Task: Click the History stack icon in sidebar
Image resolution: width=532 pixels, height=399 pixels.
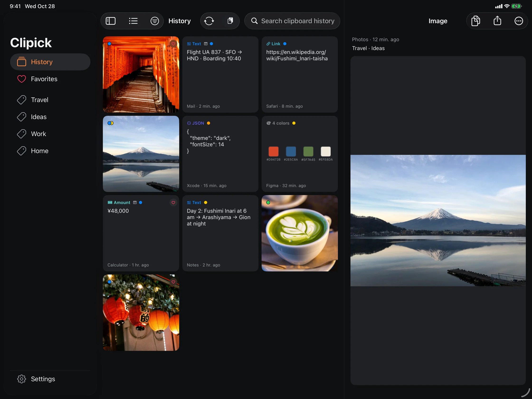Action: (22, 62)
